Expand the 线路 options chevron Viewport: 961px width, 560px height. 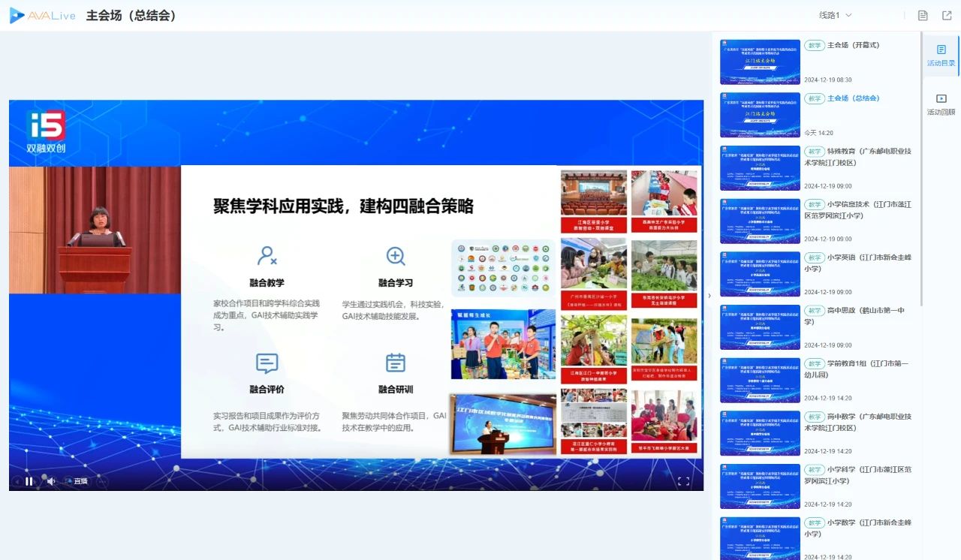(x=848, y=14)
